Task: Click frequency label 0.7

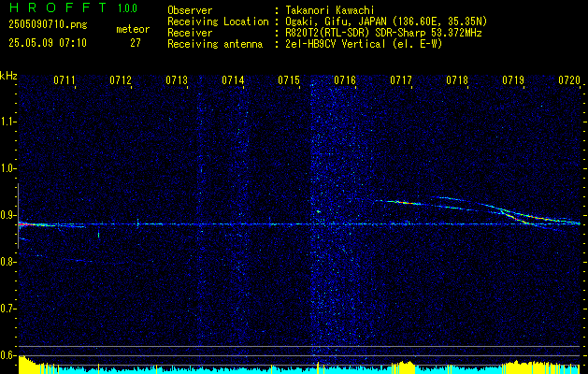Action: point(7,309)
